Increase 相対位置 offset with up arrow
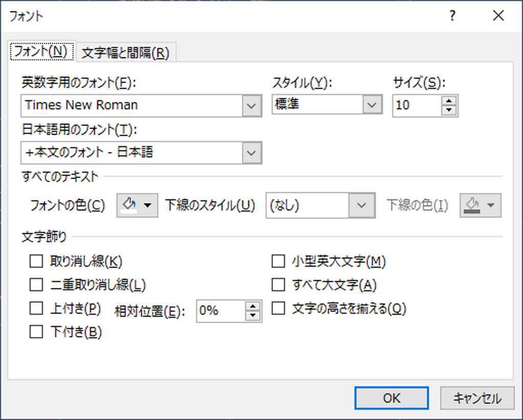 (x=253, y=306)
